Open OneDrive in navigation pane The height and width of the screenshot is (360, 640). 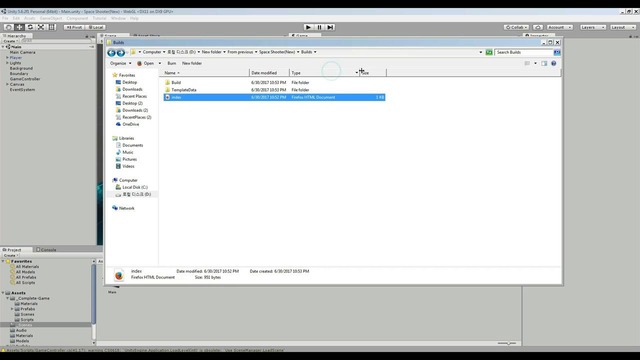point(131,124)
